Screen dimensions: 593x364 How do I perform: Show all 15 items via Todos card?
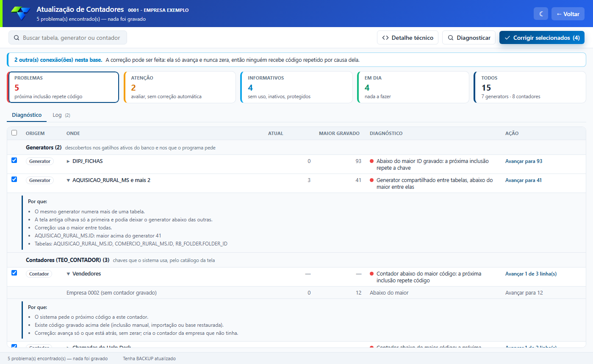click(529, 87)
